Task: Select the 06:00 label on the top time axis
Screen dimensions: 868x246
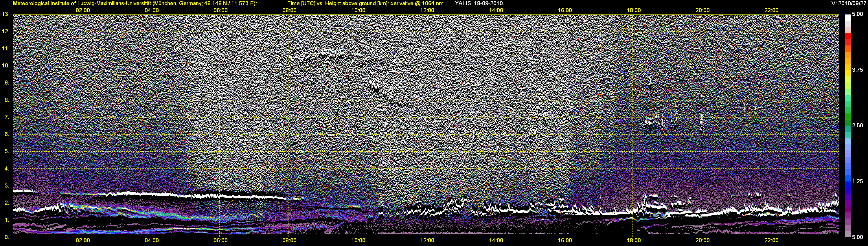Action: [220, 10]
